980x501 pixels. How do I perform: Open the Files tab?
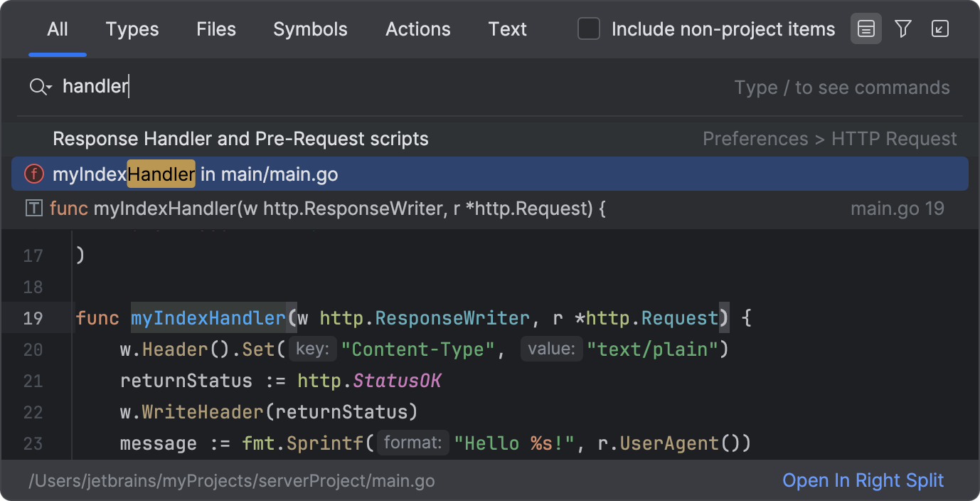216,29
